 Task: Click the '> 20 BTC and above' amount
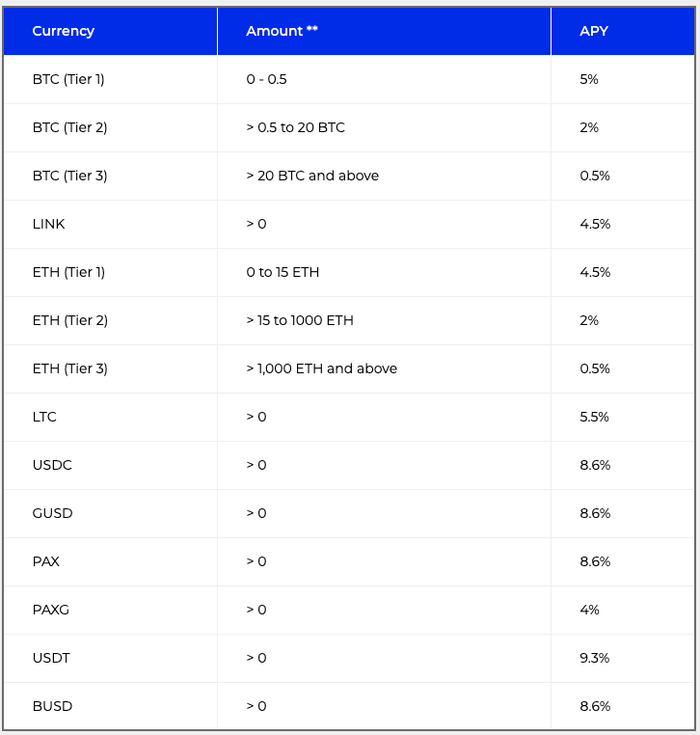(x=312, y=176)
